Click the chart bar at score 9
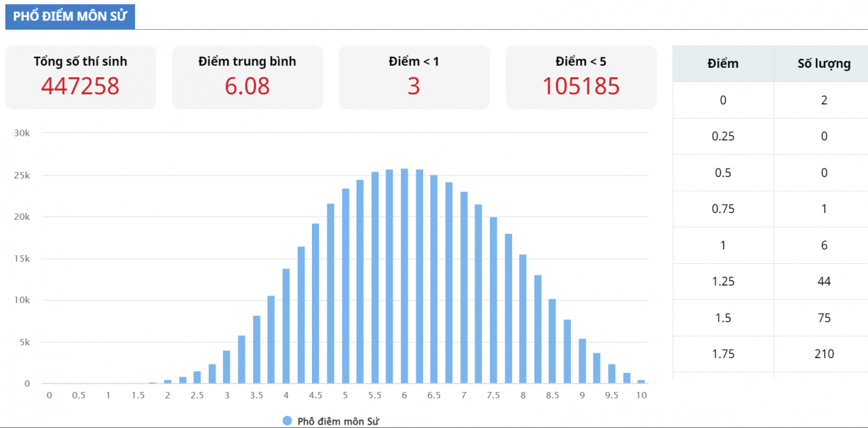 (x=582, y=361)
